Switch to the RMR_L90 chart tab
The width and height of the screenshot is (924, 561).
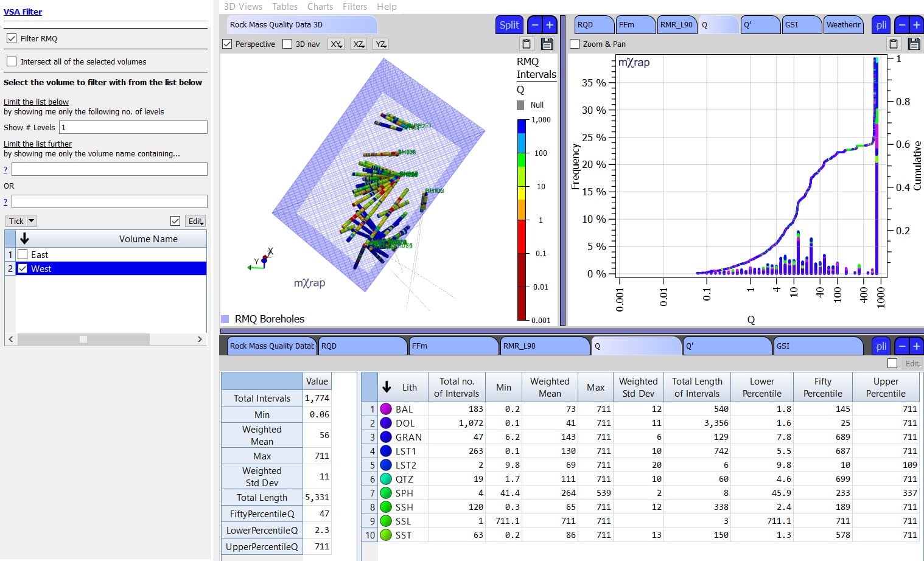click(x=676, y=24)
